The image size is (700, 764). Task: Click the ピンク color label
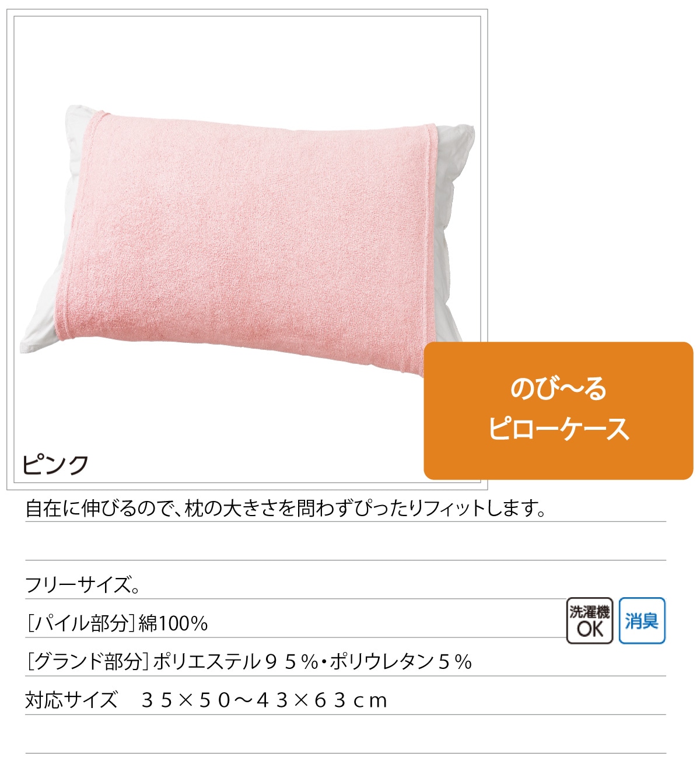click(55, 465)
